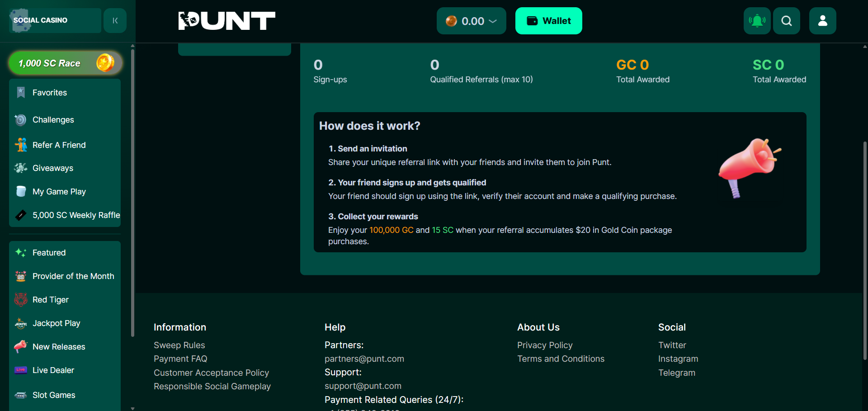The width and height of the screenshot is (868, 411).
Task: Click the Live Dealer badge icon
Action: pos(21,370)
